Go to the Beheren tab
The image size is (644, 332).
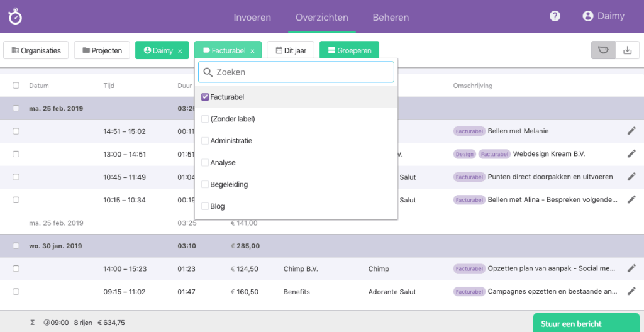point(391,17)
